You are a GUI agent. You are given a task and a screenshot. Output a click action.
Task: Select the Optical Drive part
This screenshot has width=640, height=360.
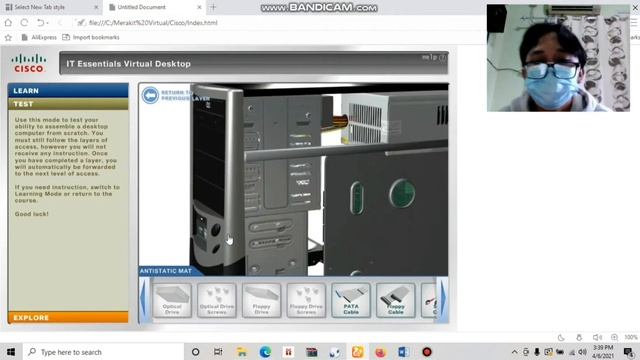click(x=172, y=300)
